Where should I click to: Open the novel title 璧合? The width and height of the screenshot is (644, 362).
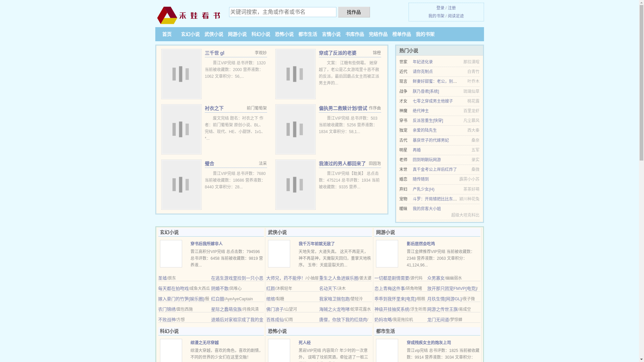tap(209, 164)
